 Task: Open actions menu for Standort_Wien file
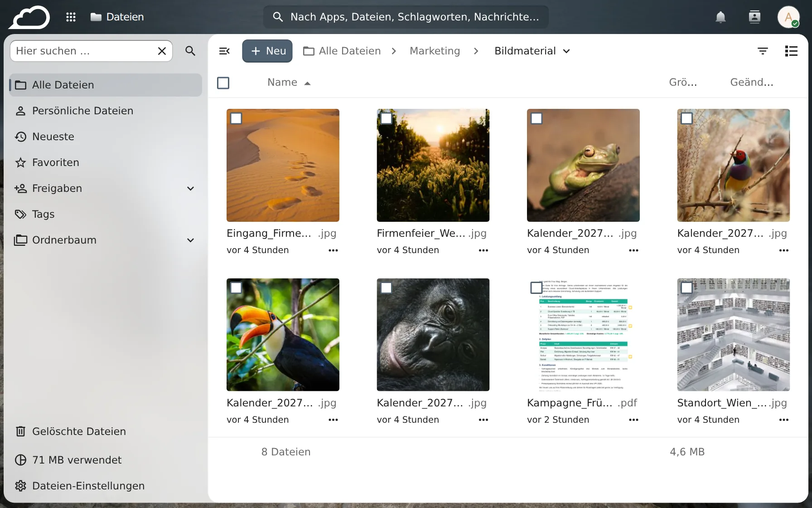[x=784, y=420]
